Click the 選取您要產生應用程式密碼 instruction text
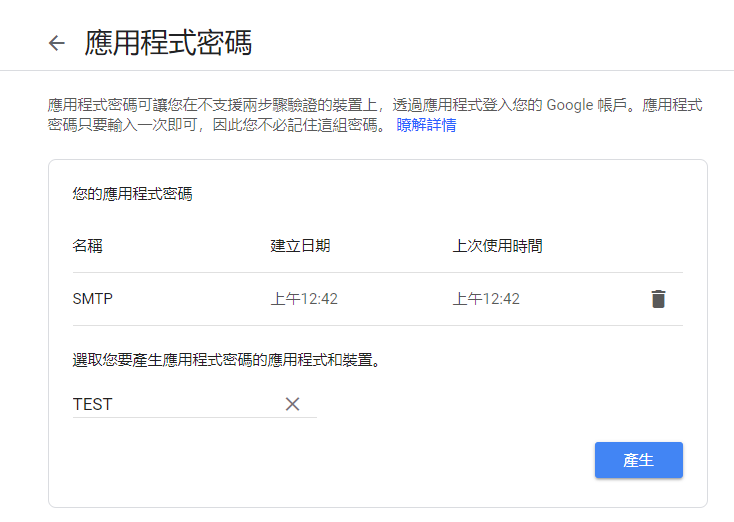 tap(226, 360)
